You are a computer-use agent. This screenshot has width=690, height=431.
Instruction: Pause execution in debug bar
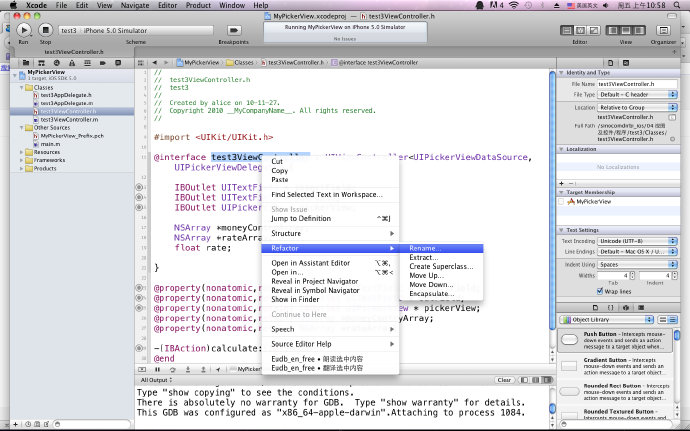[157, 370]
